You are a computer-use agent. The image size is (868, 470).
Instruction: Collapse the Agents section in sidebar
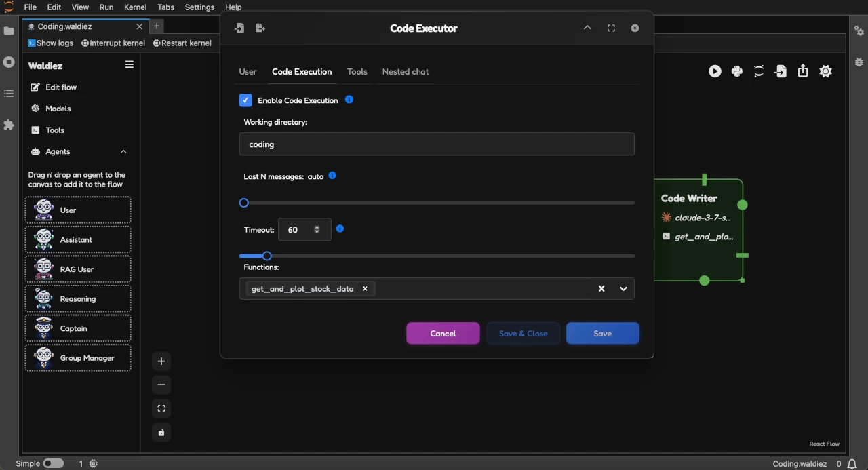[x=123, y=152]
